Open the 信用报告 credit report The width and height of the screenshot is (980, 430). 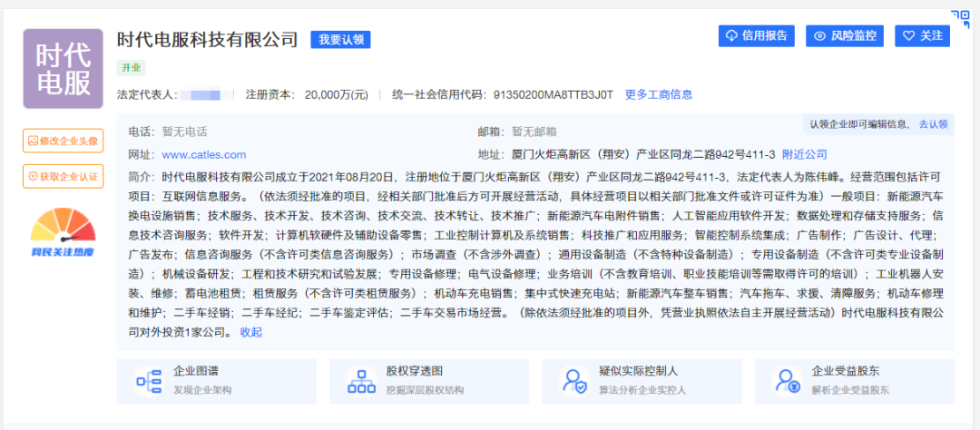[x=756, y=35]
